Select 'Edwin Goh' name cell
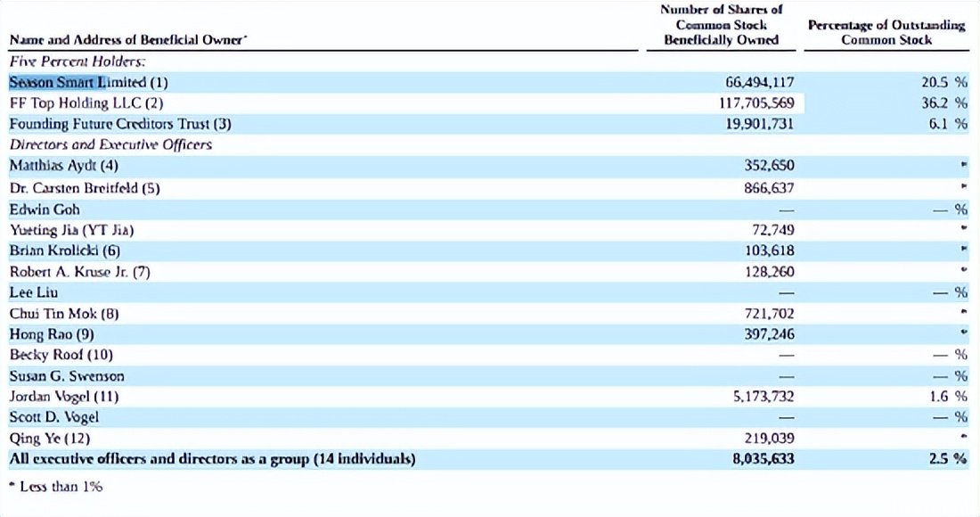Image resolution: width=980 pixels, height=517 pixels. (x=45, y=209)
